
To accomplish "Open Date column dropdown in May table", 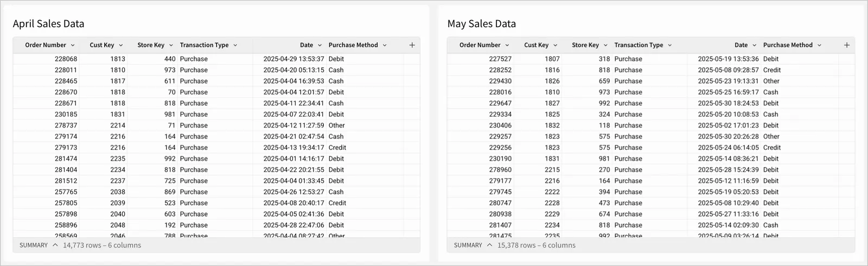I will pos(754,46).
